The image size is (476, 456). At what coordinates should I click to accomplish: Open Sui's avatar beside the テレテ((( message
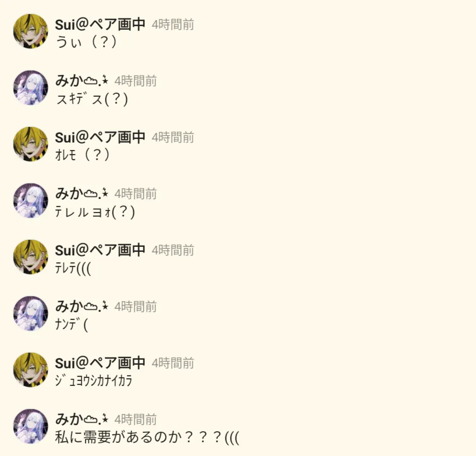click(x=31, y=257)
